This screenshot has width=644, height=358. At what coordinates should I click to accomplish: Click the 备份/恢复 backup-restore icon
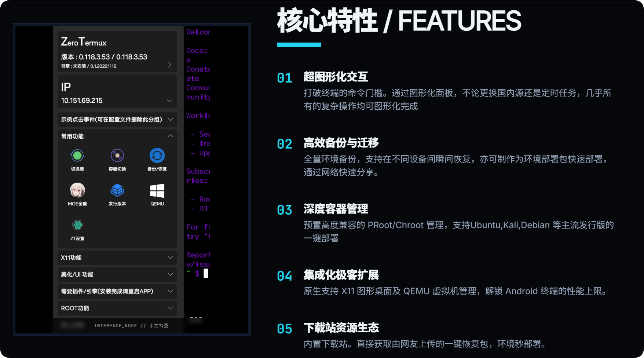tap(157, 155)
